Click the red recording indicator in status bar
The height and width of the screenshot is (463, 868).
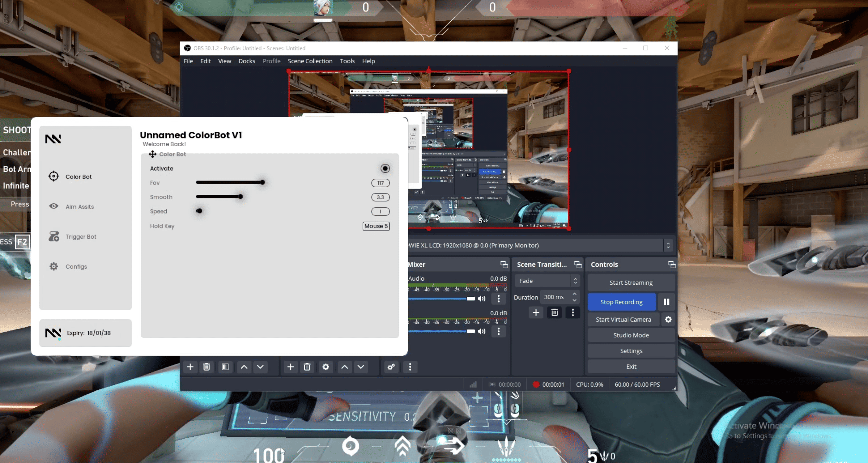[x=536, y=384]
